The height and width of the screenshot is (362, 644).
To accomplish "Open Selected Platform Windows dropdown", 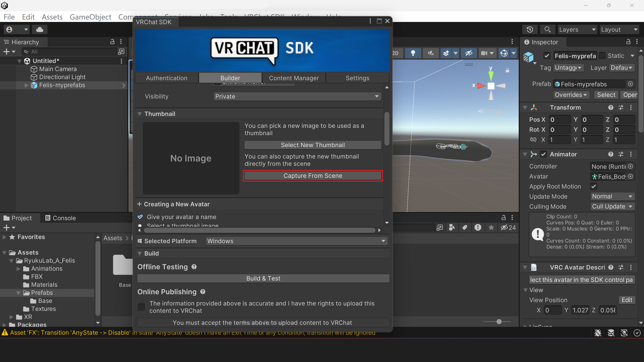I will tap(297, 241).
